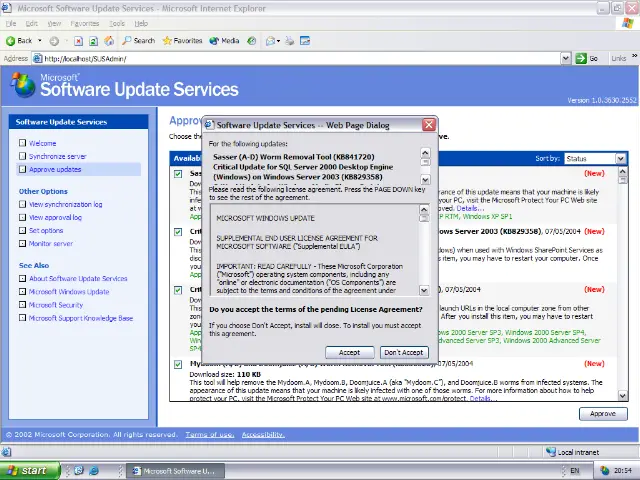Screen dimensions: 640x480
Task: Open Search pane in toolbar
Action: 139,41
